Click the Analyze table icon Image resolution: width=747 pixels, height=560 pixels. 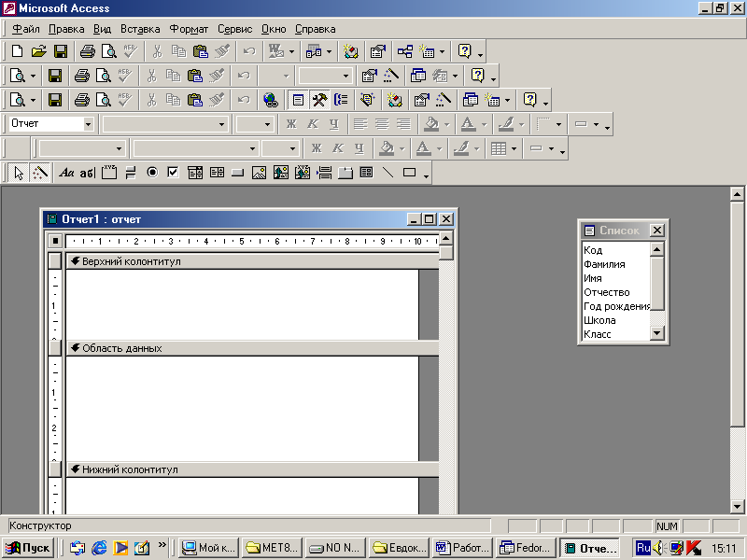(x=314, y=51)
